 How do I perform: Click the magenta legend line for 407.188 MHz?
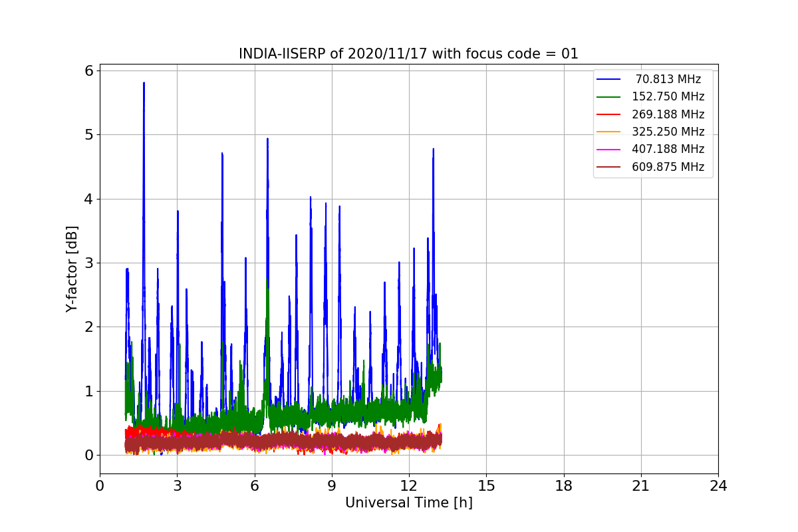(x=609, y=150)
